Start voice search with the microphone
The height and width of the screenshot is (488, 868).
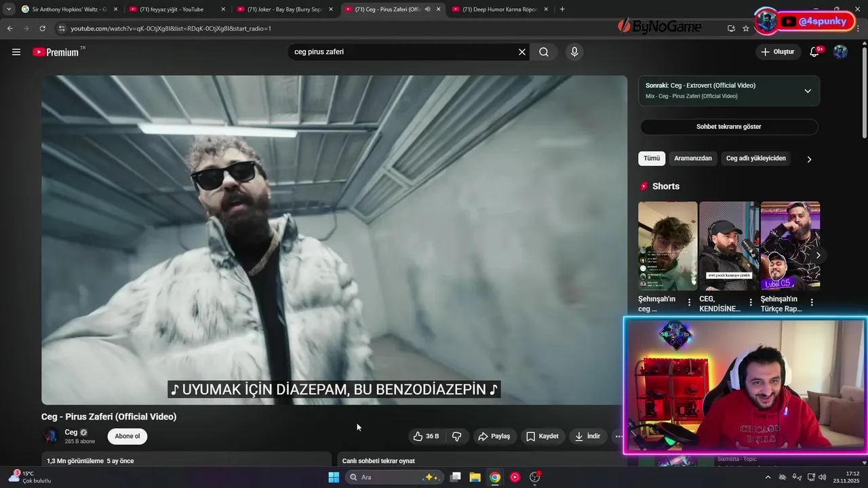pyautogui.click(x=574, y=52)
